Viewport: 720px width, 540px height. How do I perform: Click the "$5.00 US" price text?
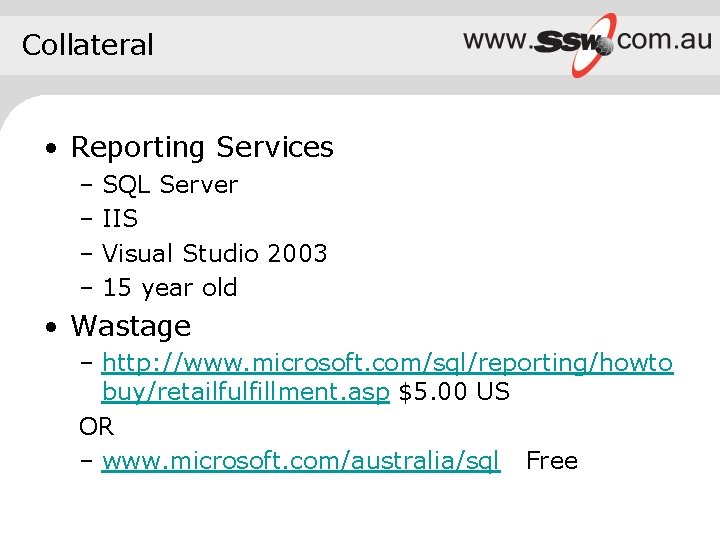(x=454, y=392)
